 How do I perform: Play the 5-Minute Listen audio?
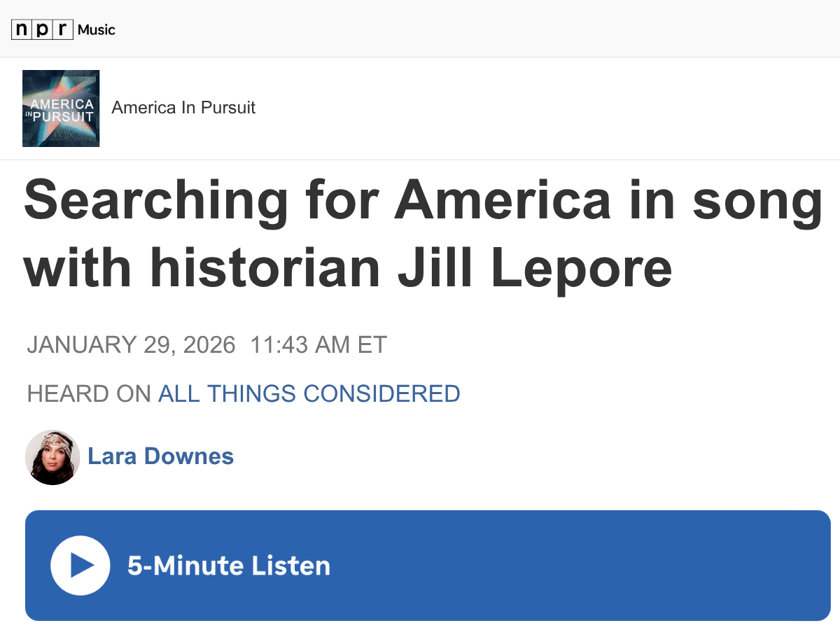(80, 566)
